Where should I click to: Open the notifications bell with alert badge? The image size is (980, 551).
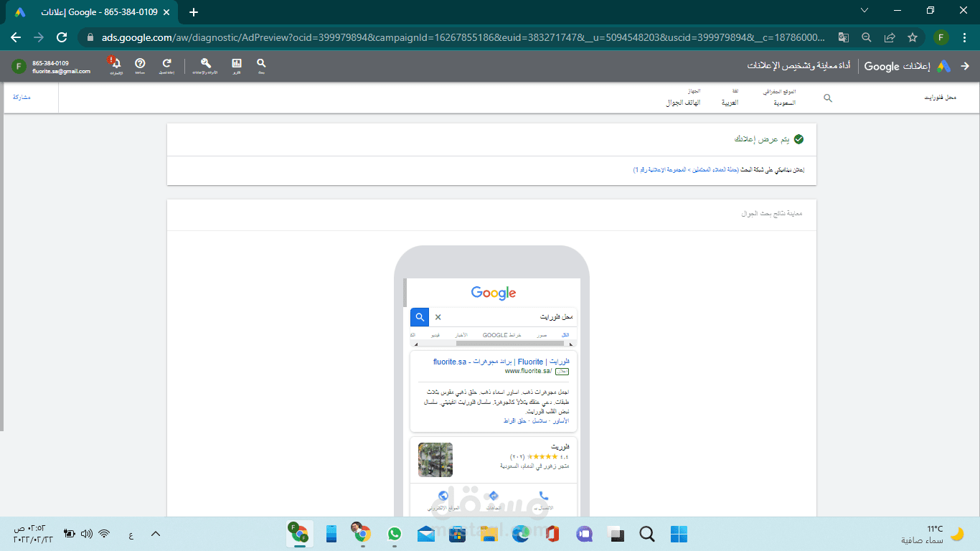tap(116, 64)
